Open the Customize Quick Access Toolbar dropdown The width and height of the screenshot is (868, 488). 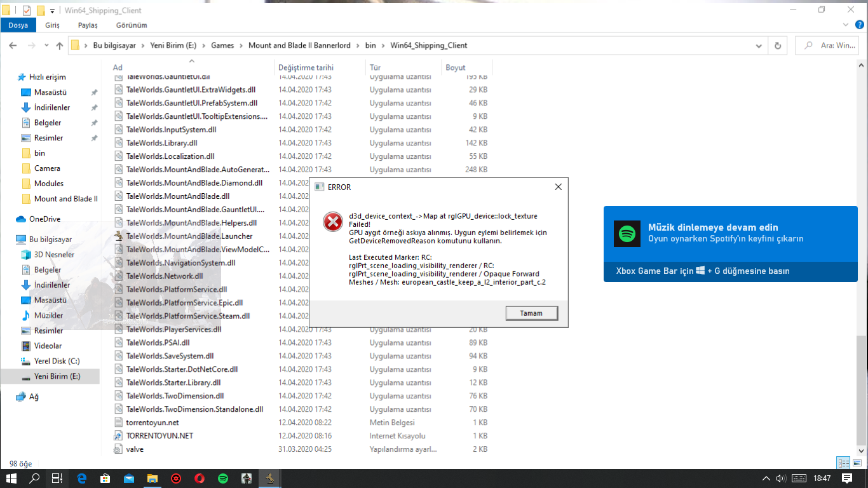pyautogui.click(x=53, y=11)
